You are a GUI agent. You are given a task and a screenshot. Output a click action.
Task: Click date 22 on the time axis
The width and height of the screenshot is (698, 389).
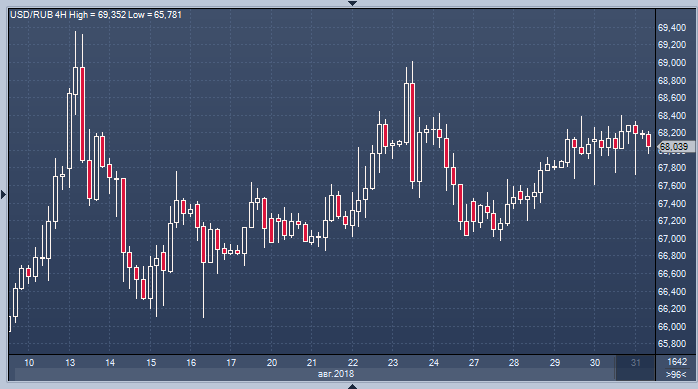click(x=353, y=363)
